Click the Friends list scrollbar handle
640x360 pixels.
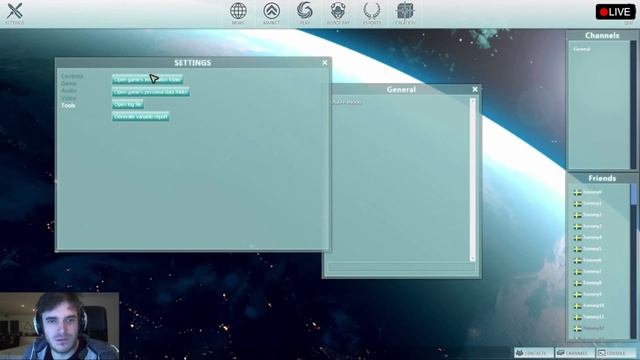[x=634, y=194]
